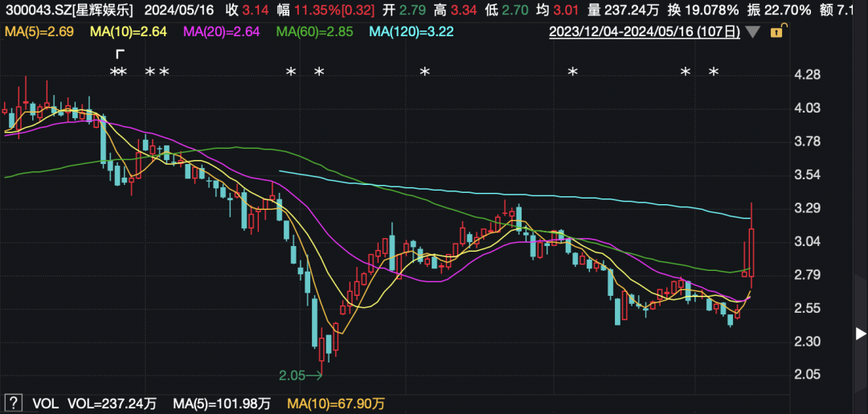This screenshot has width=868, height=414.
Task: Click the rightmost asterisk event marker
Action: [714, 73]
